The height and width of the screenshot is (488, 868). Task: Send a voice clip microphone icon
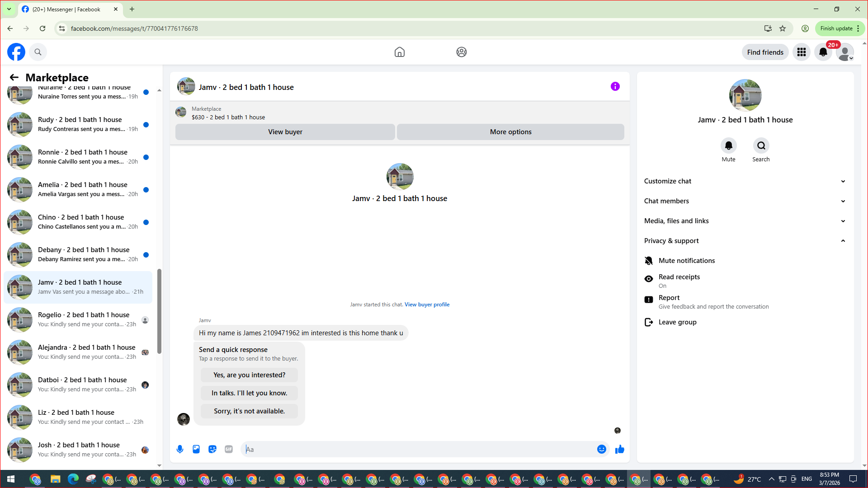(x=180, y=449)
